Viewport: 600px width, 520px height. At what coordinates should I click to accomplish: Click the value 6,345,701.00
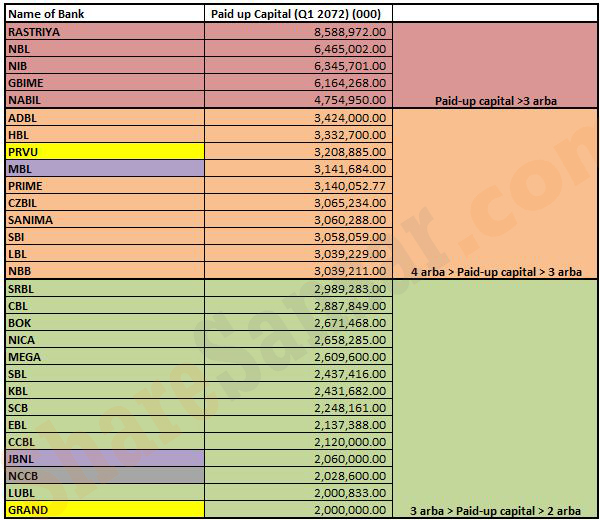click(350, 66)
